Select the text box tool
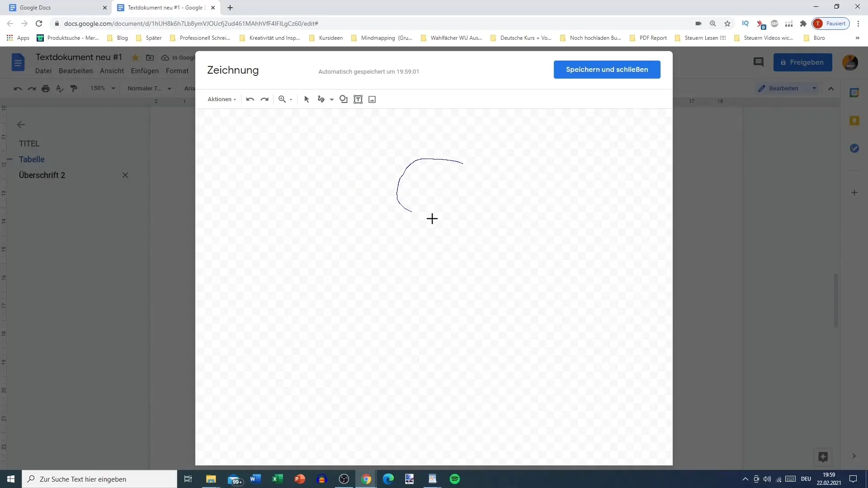The image size is (868, 488). pyautogui.click(x=359, y=99)
